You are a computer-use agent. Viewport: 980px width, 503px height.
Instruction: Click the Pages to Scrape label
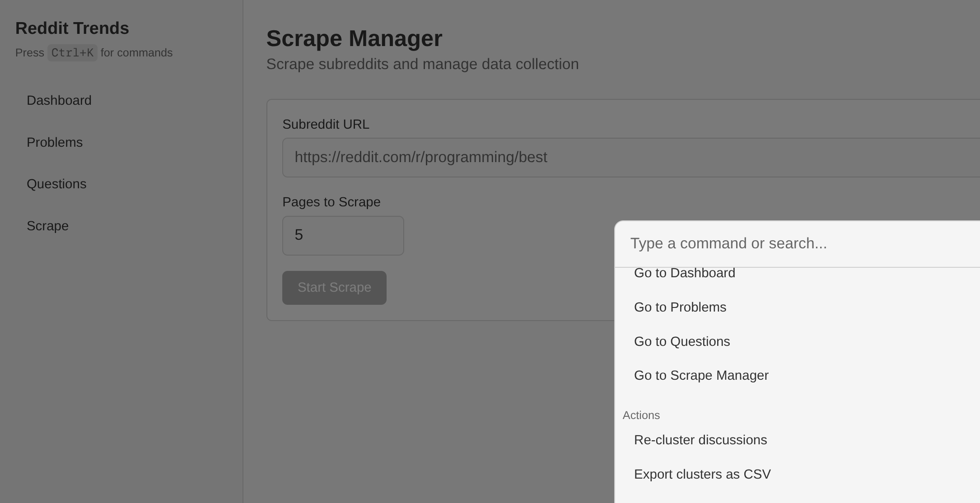point(331,202)
